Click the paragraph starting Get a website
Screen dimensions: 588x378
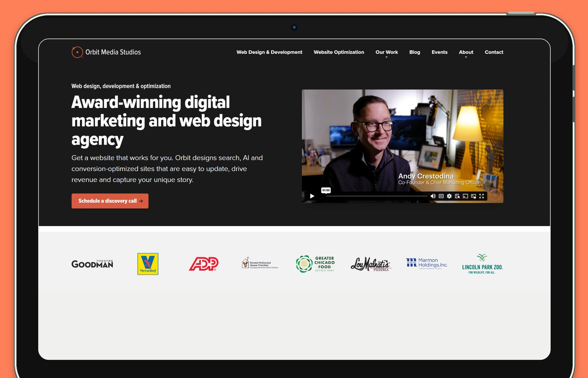[x=167, y=169]
